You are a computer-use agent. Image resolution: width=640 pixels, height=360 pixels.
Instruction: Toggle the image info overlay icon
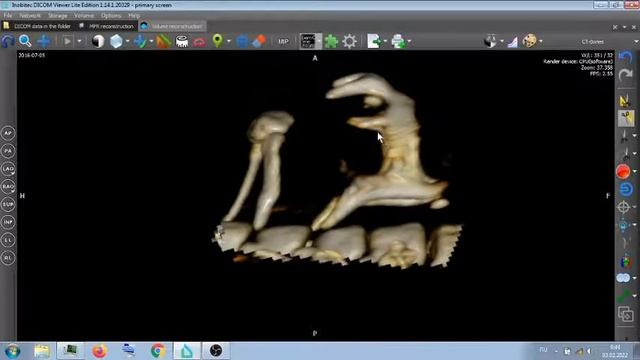point(308,41)
